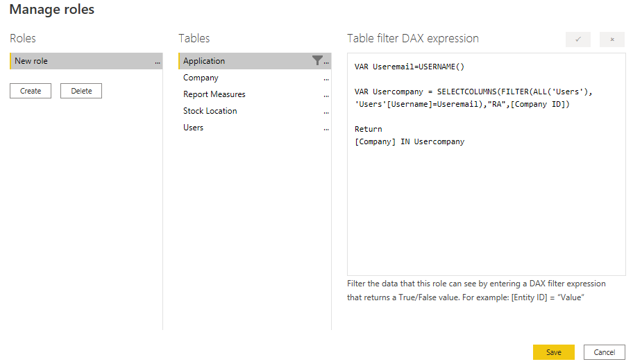Select the Application table
Screen dimensions: 633x364
click(255, 61)
